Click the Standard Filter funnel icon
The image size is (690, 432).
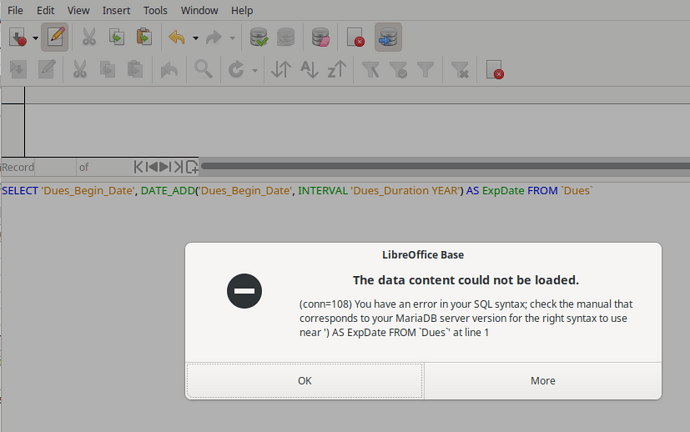click(426, 70)
